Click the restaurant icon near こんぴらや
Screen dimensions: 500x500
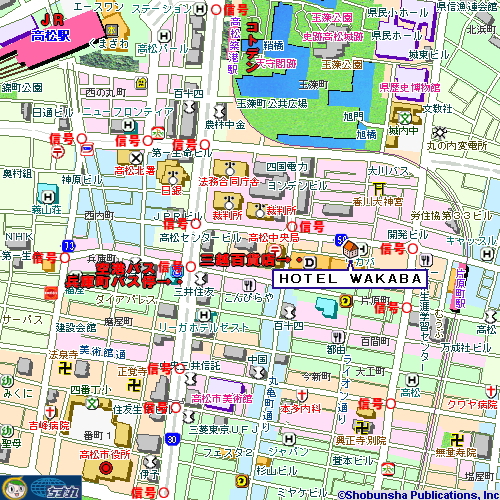249,285
